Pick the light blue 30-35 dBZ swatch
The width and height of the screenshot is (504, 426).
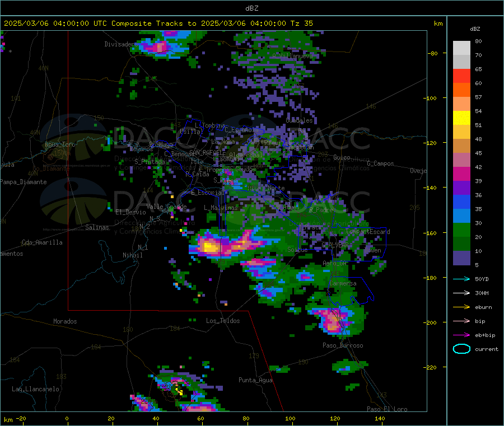click(461, 216)
